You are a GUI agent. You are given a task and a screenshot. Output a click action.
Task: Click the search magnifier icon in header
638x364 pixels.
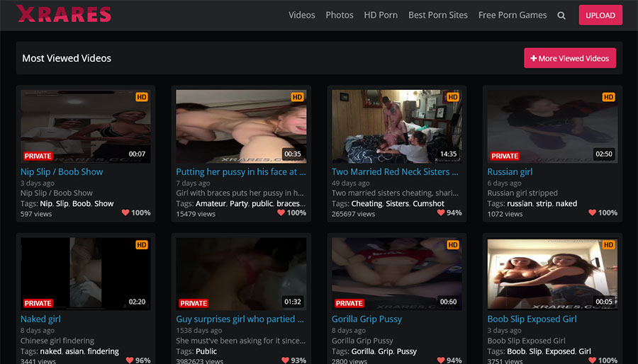coord(561,16)
